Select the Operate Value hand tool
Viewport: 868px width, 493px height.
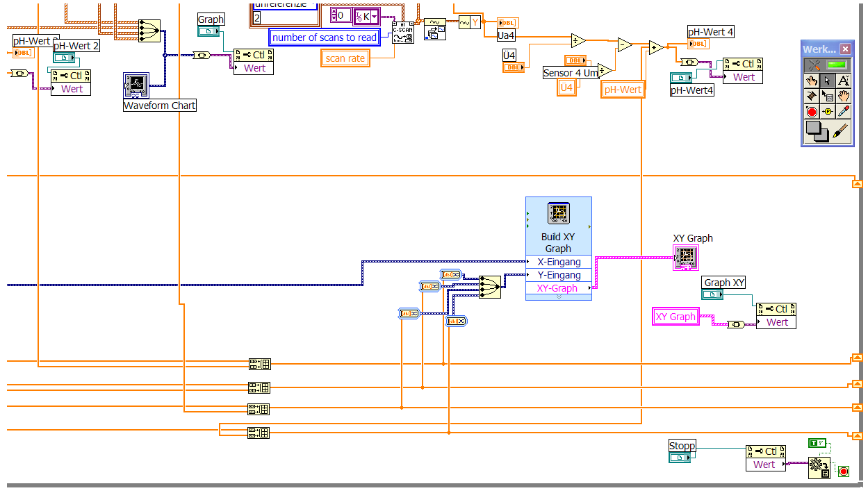[x=811, y=81]
